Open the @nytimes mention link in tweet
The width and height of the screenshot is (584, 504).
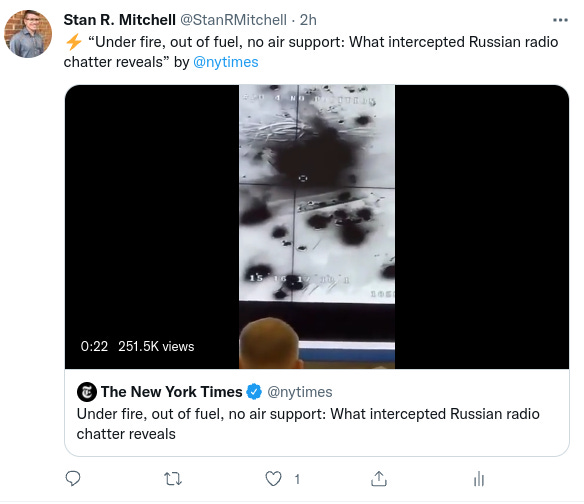pyautogui.click(x=226, y=62)
